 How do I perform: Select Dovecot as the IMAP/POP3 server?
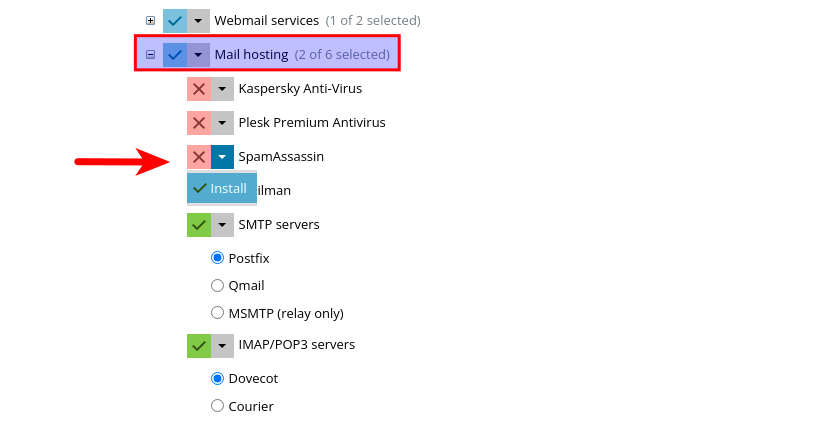pos(218,379)
